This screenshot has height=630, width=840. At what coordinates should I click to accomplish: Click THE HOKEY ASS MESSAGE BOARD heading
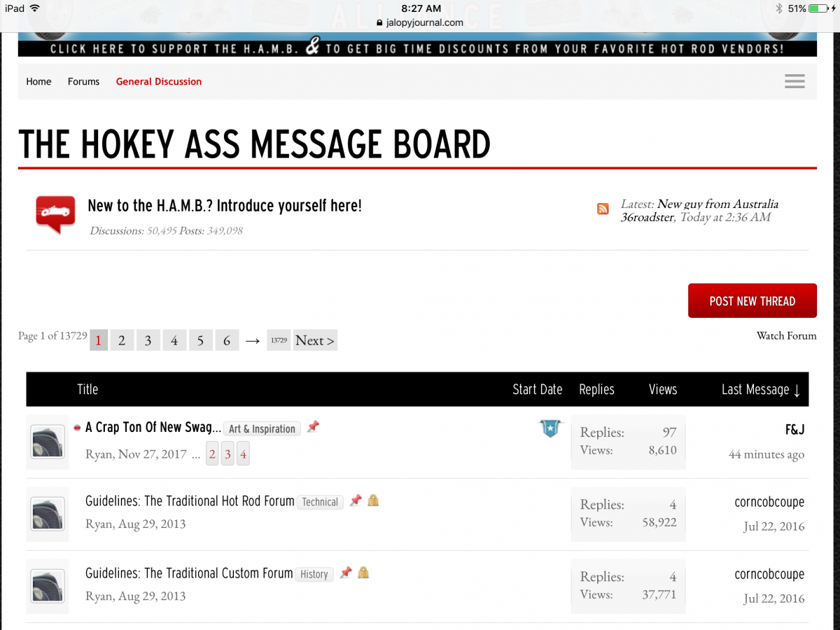(x=255, y=143)
